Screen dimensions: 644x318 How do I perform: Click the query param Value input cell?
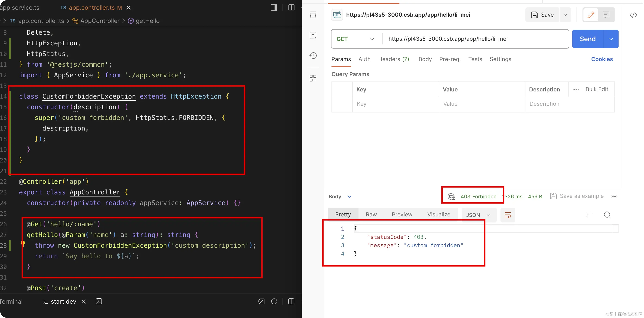482,104
